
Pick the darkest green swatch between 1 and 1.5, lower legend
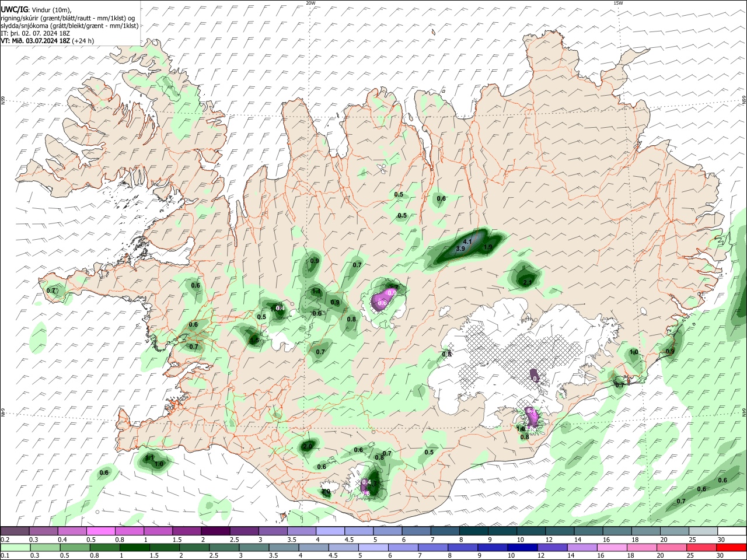(x=134, y=547)
